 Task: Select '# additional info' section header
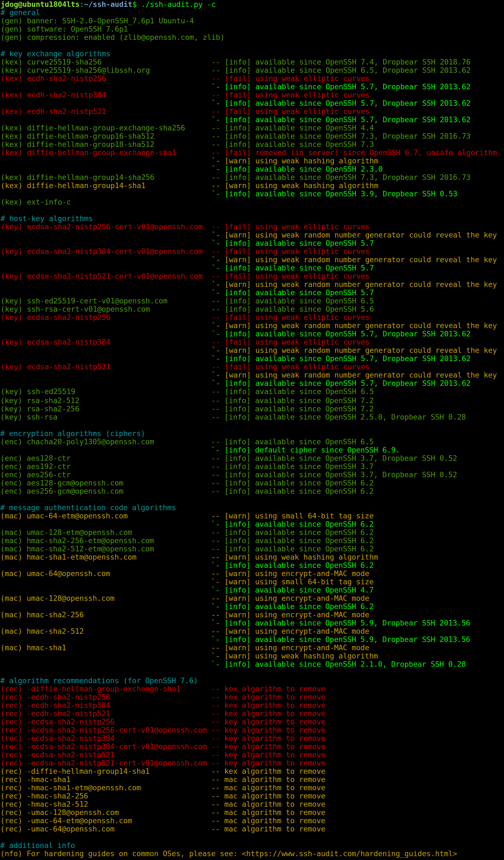38,846
